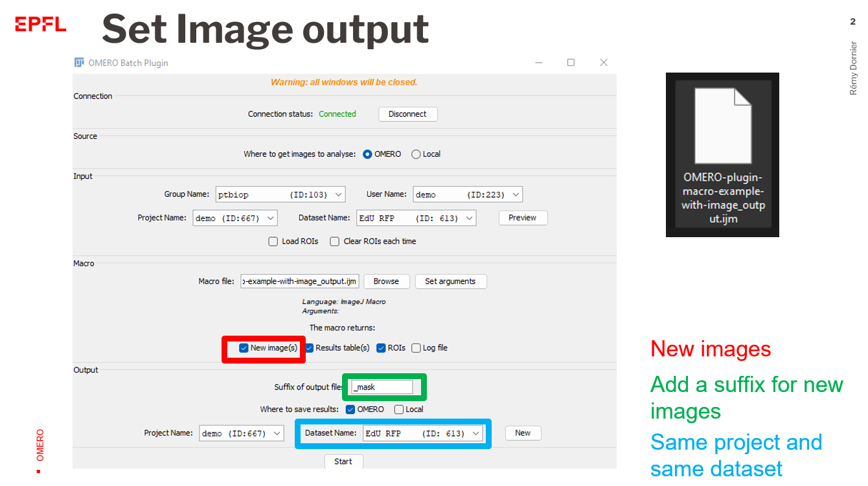The height and width of the screenshot is (486, 868).
Task: Click the red New images caption
Action: (711, 349)
